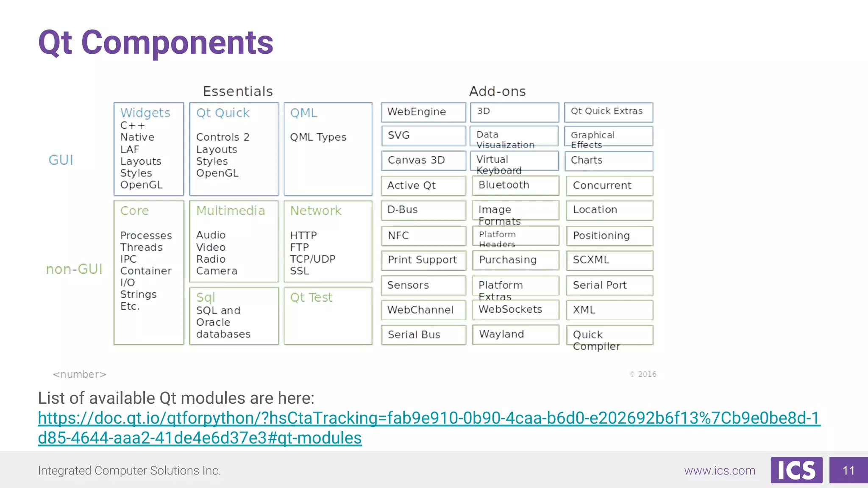Click the QML module box

328,149
